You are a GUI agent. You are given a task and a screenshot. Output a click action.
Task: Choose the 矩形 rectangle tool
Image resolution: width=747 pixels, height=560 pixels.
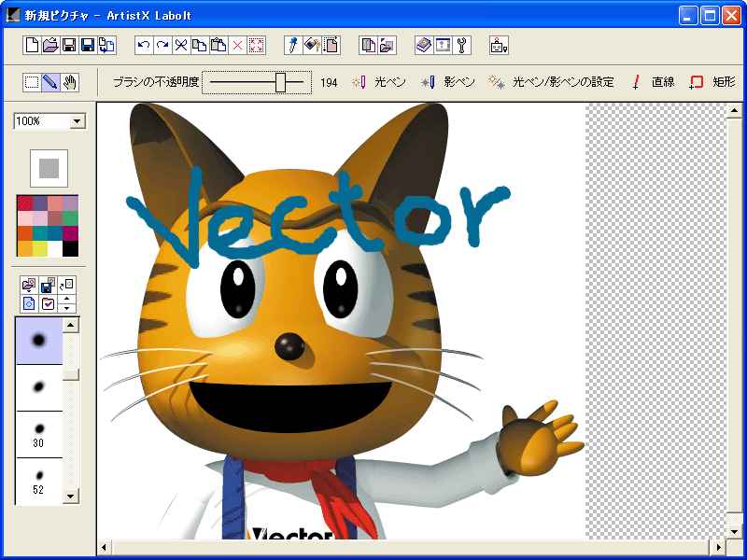(x=712, y=82)
